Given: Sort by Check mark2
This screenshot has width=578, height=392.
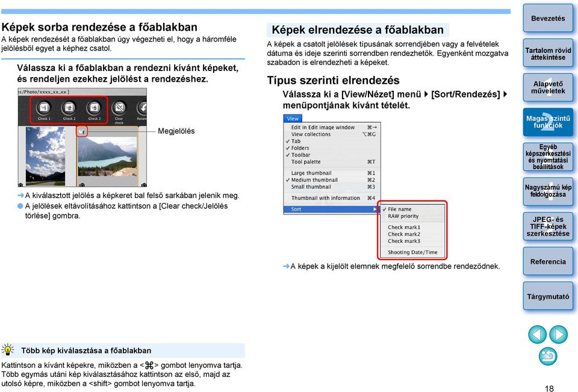Looking at the screenshot, I should pyautogui.click(x=412, y=234).
